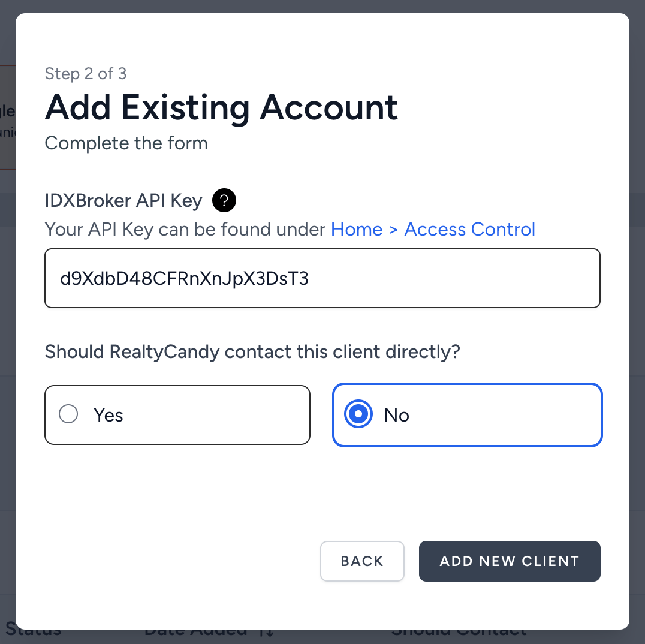Screen dimensions: 645x644
Task: Select the Yes radio button circle
Action: click(68, 414)
